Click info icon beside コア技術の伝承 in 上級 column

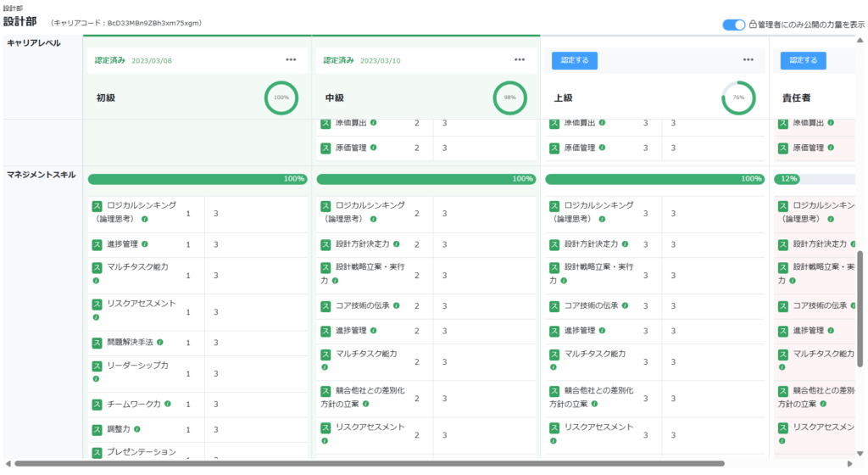[626, 305]
